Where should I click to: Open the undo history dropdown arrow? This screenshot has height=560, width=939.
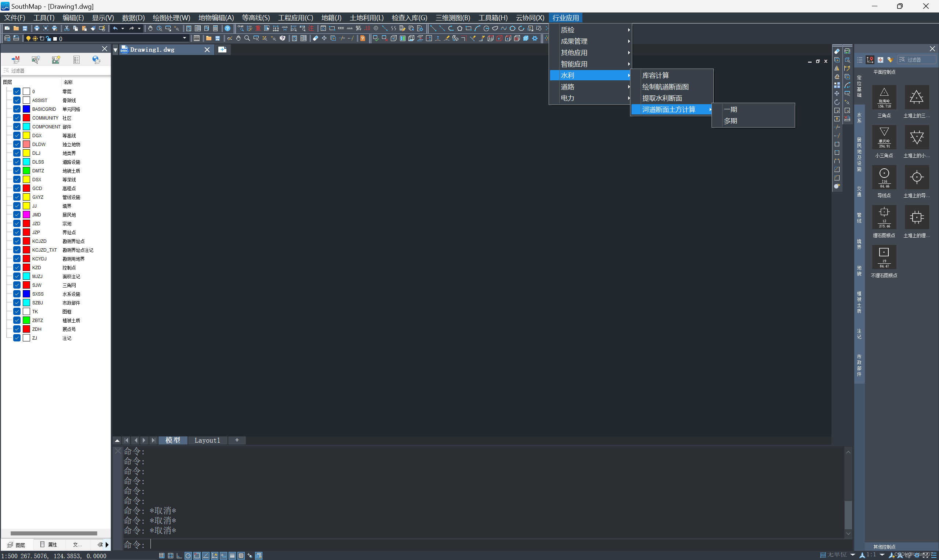point(123,28)
